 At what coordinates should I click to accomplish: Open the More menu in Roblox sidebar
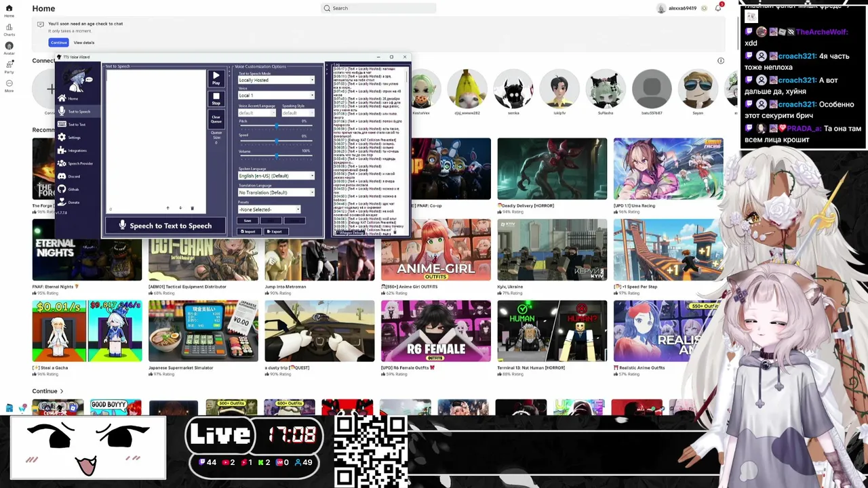[x=9, y=85]
